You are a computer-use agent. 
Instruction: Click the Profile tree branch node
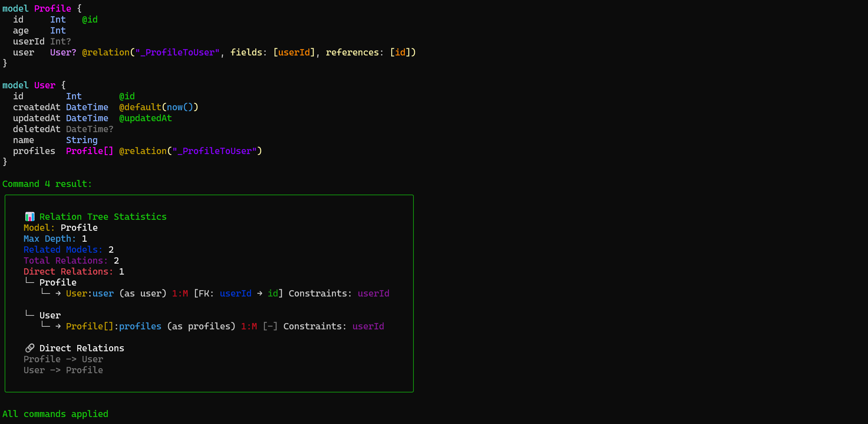coord(58,282)
